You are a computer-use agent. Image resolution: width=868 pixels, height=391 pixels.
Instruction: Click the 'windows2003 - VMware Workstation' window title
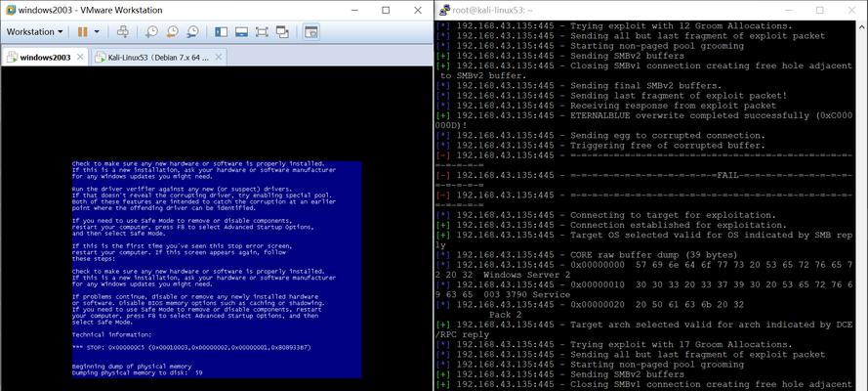coord(90,10)
